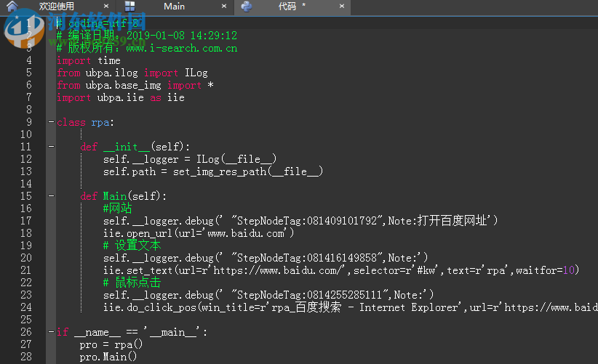Switch to the 欢迎使用 tab
Viewport: 598px width, 364px height.
pyautogui.click(x=57, y=7)
